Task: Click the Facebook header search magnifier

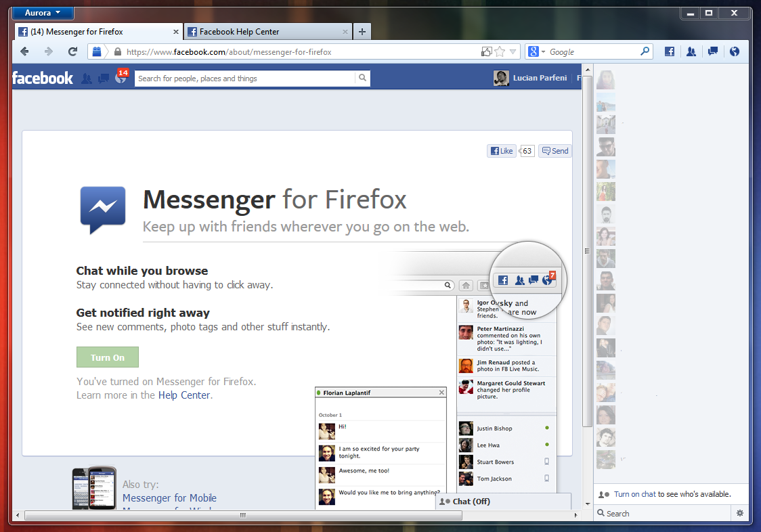Action: tap(363, 78)
